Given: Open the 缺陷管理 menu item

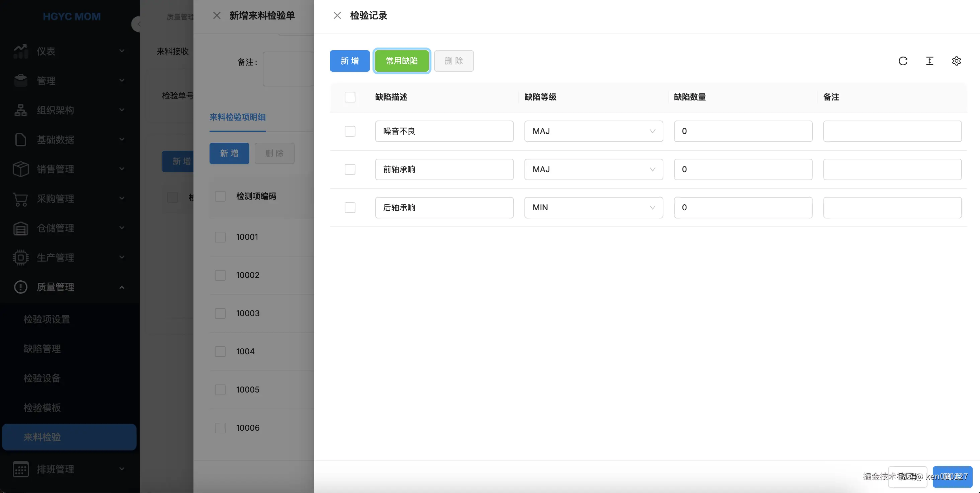Looking at the screenshot, I should (x=42, y=349).
